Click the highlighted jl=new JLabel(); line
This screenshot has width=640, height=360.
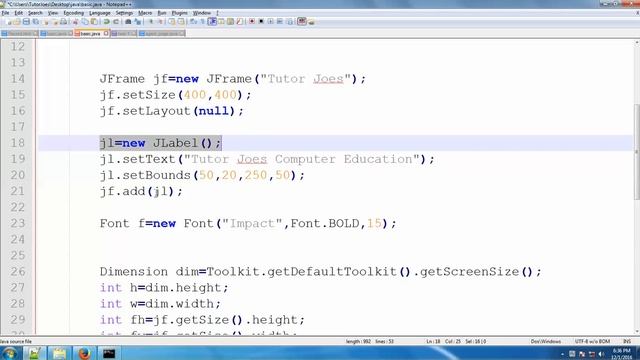point(160,143)
